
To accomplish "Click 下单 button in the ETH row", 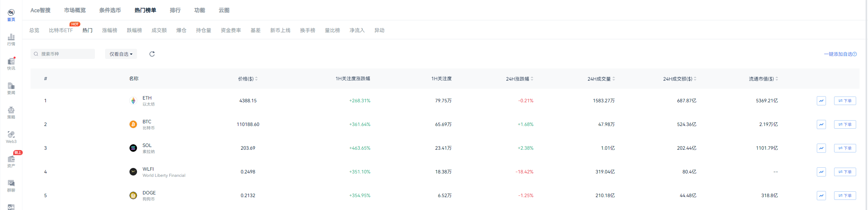I will (845, 101).
